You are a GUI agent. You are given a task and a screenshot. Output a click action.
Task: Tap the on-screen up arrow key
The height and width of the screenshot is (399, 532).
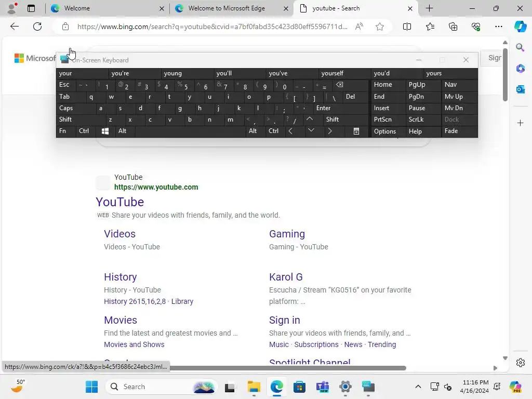(x=310, y=119)
